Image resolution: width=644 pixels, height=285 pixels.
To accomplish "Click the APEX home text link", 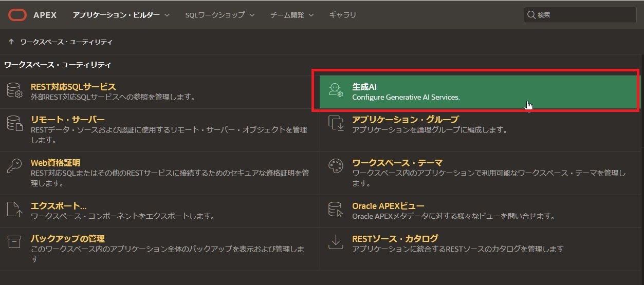I will pyautogui.click(x=45, y=15).
